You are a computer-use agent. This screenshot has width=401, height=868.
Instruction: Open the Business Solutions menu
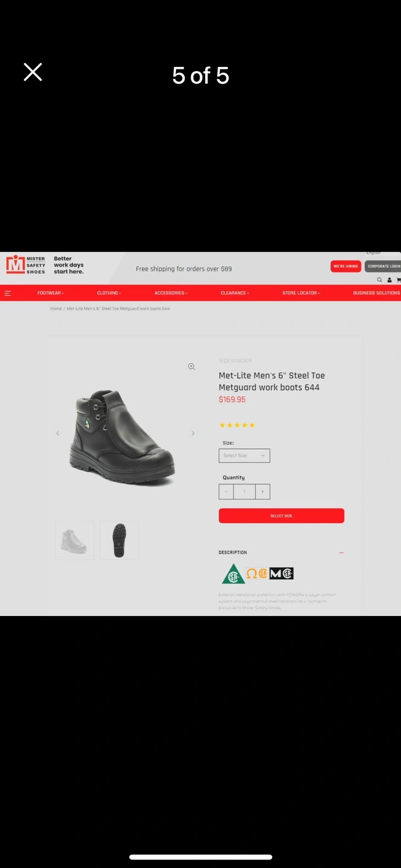point(376,293)
